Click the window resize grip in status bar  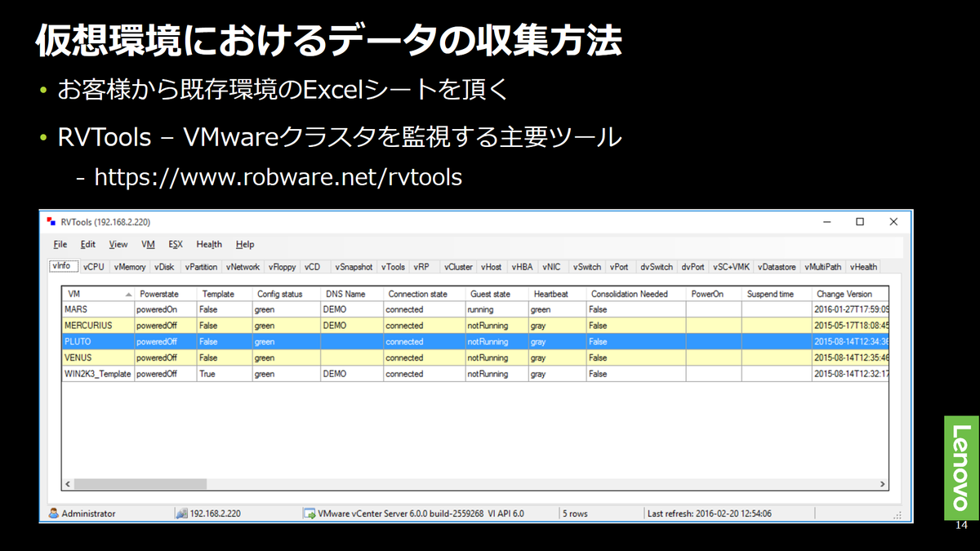click(898, 515)
